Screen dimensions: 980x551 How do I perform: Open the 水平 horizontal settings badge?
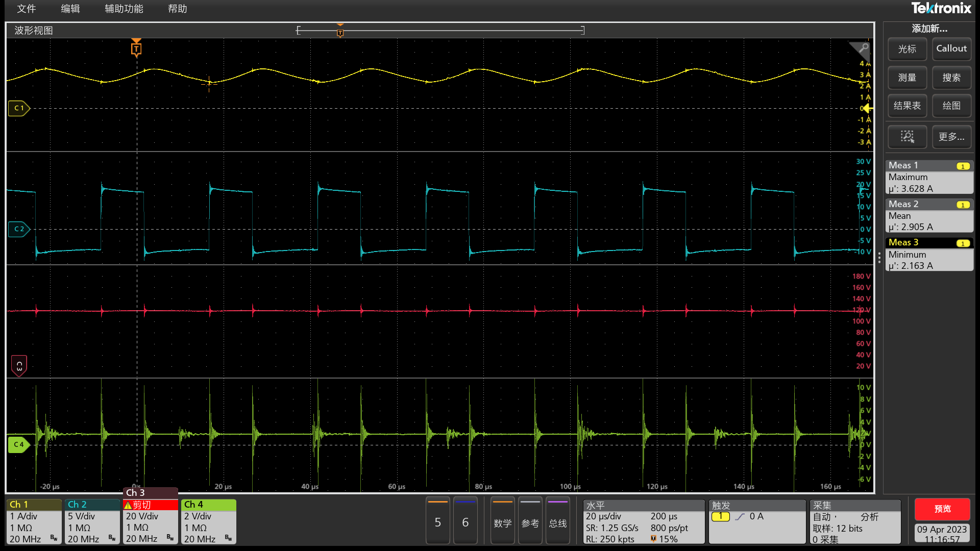click(x=644, y=522)
